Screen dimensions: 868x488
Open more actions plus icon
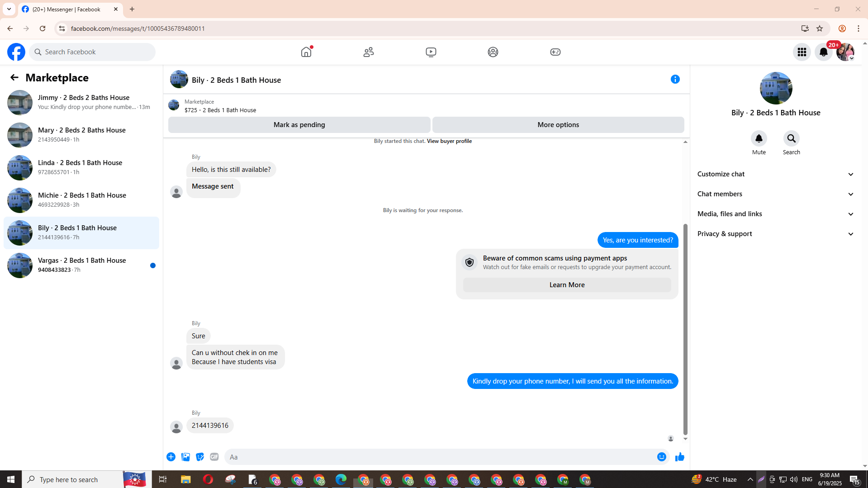pyautogui.click(x=171, y=457)
